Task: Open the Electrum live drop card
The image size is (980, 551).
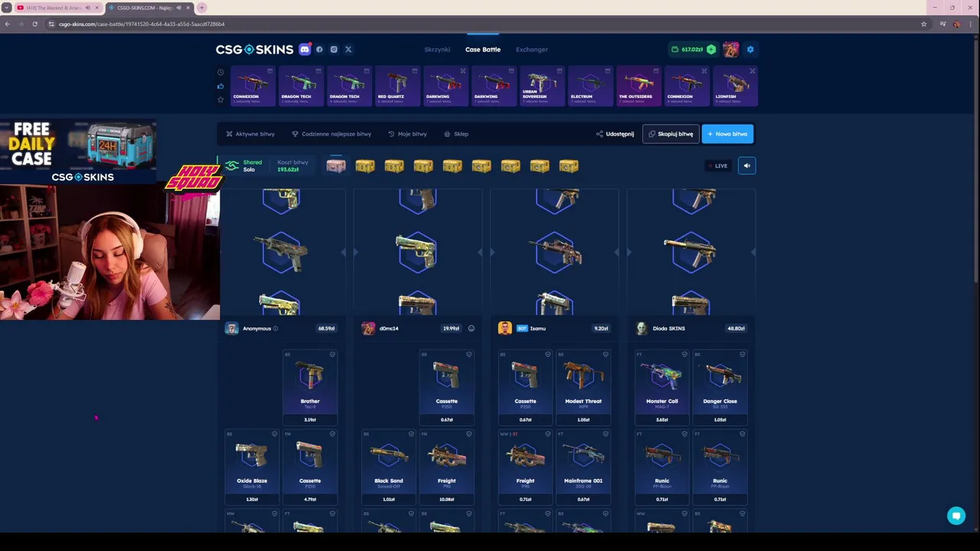Action: click(590, 86)
